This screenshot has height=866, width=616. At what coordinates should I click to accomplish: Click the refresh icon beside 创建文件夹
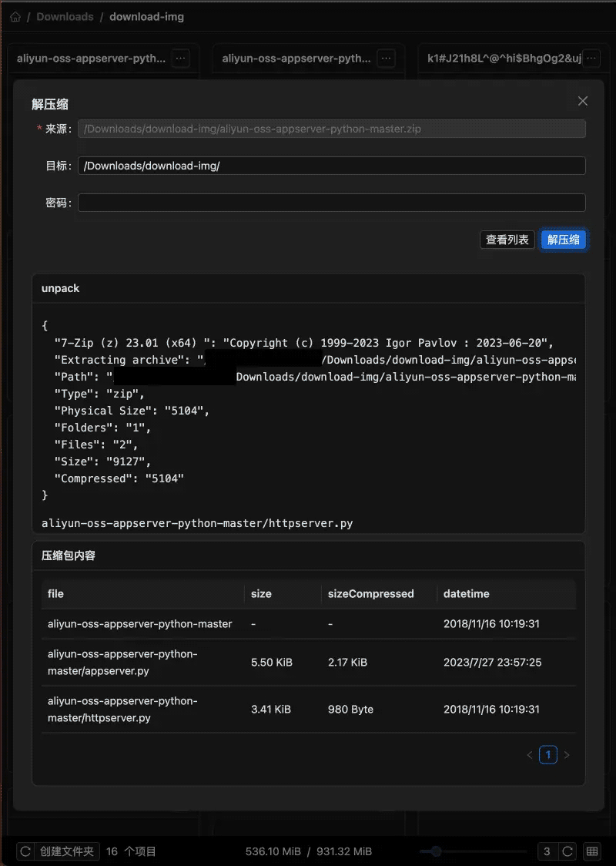click(x=25, y=851)
